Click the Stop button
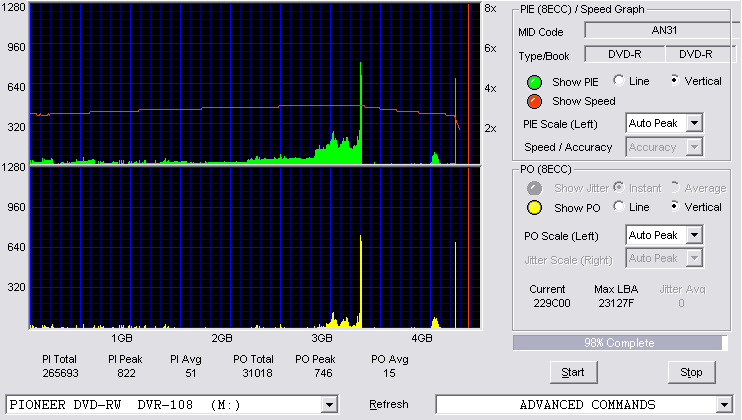The height and width of the screenshot is (420, 742). click(691, 373)
